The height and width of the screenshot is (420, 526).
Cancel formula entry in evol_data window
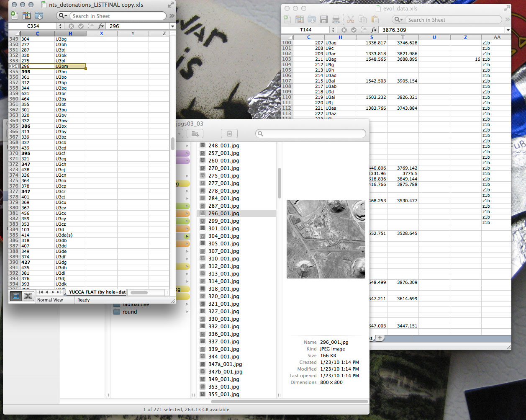tap(344, 30)
